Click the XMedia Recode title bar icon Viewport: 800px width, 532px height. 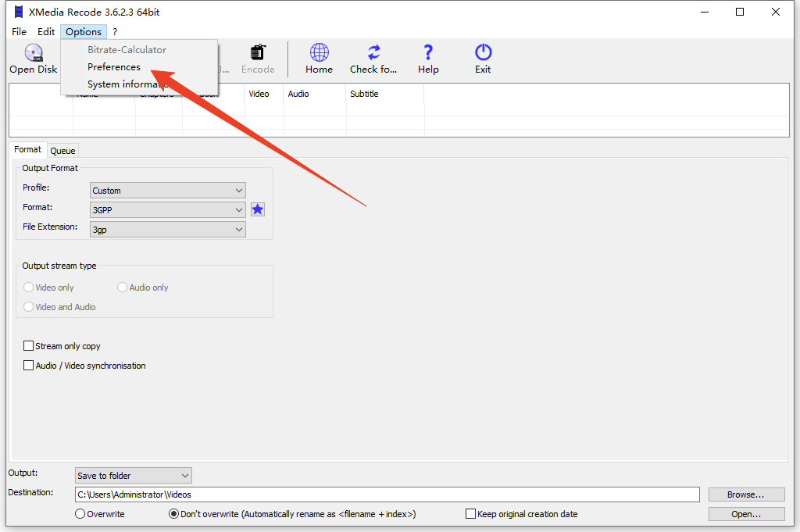[x=19, y=12]
